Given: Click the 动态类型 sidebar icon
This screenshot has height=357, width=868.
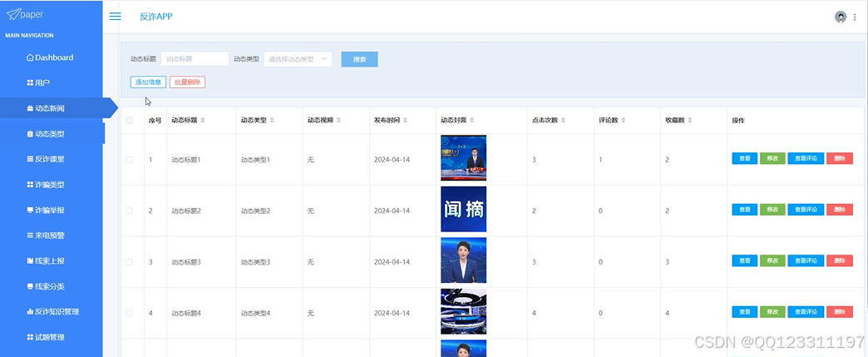Looking at the screenshot, I should click(x=30, y=134).
